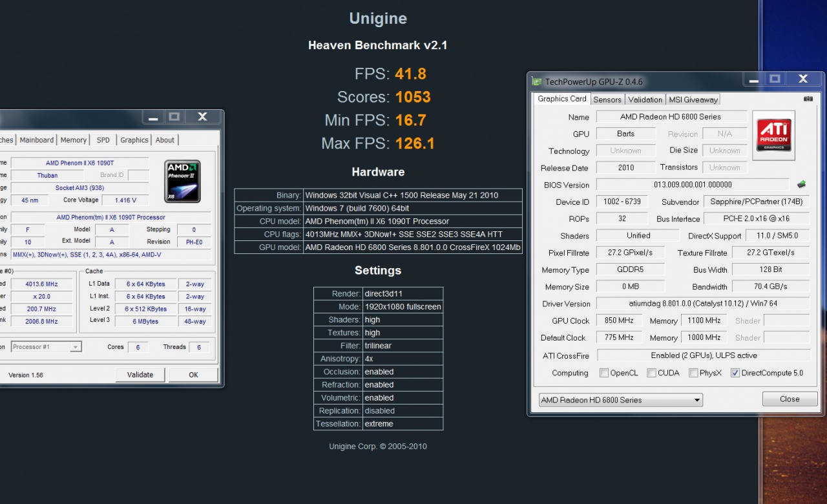
Task: Switch to the SPD tab in CPU-Z
Action: click(x=103, y=140)
